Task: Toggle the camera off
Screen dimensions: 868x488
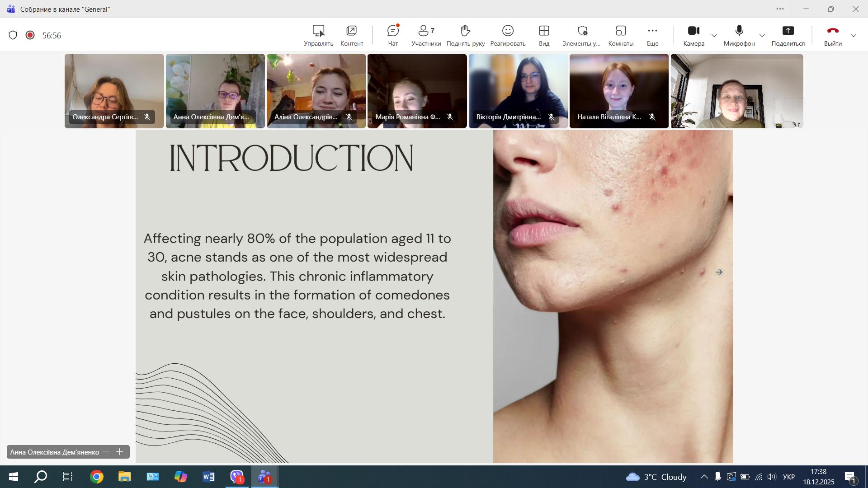Action: coord(693,35)
